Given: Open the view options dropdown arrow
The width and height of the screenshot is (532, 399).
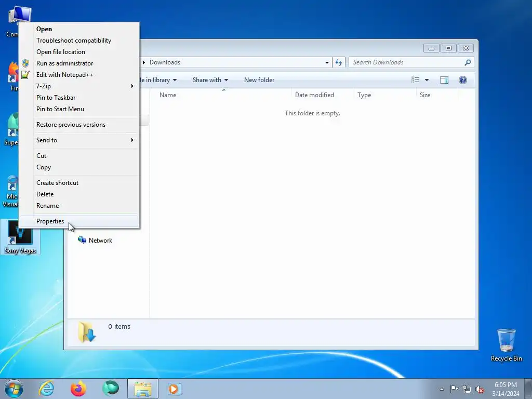Looking at the screenshot, I should [x=427, y=80].
